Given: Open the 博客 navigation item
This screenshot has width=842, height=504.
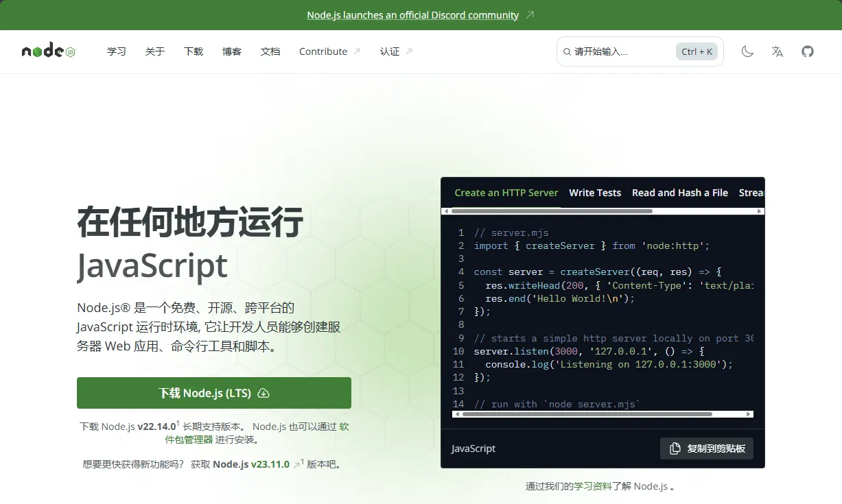Looking at the screenshot, I should point(232,51).
